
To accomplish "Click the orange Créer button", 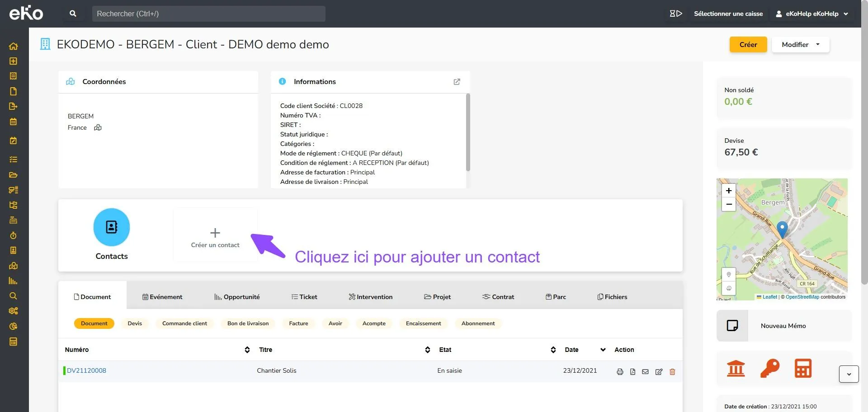I will [x=748, y=44].
